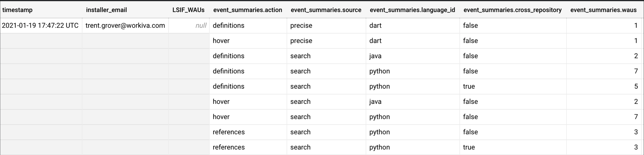This screenshot has width=644, height=155.
Task: Click the java cell in the definitions search row
Action: coord(375,56)
